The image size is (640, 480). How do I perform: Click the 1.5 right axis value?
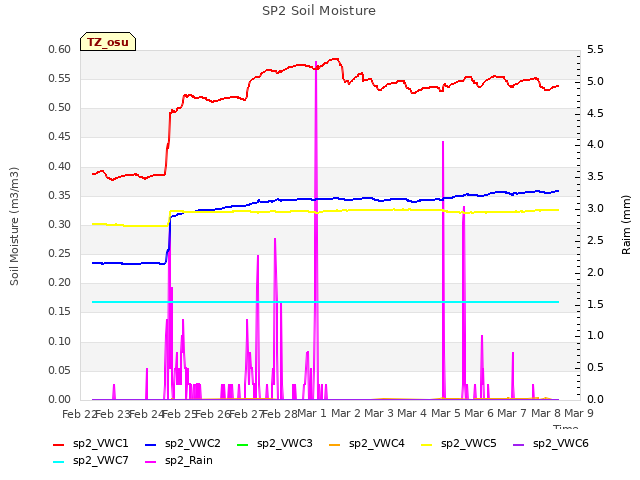(x=595, y=304)
